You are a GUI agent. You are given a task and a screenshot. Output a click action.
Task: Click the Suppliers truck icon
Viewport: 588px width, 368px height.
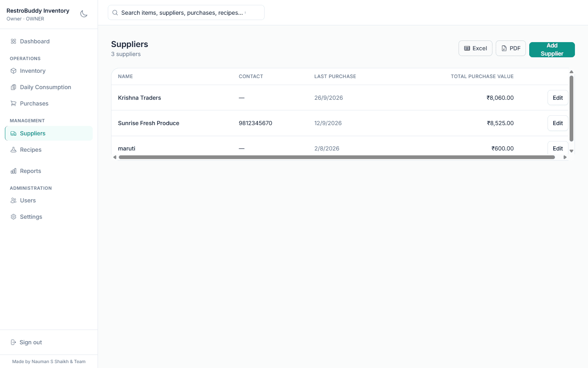coord(13,133)
